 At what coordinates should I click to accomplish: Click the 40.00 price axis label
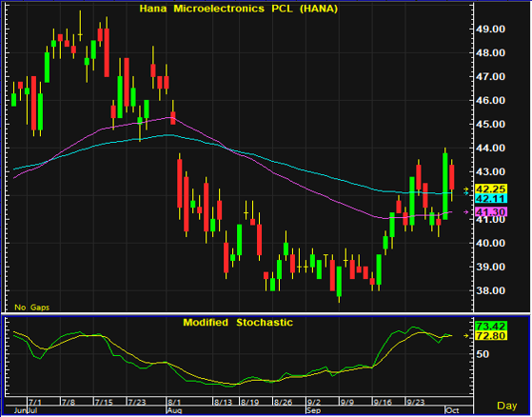coord(492,244)
